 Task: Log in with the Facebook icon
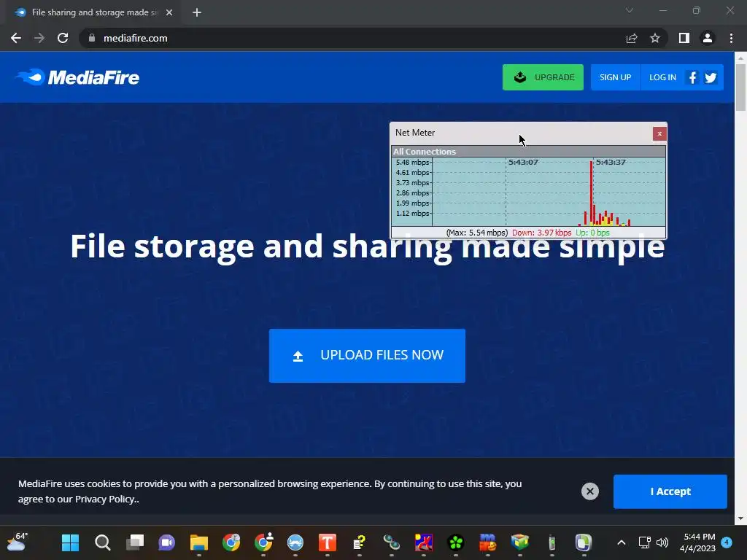[693, 77]
